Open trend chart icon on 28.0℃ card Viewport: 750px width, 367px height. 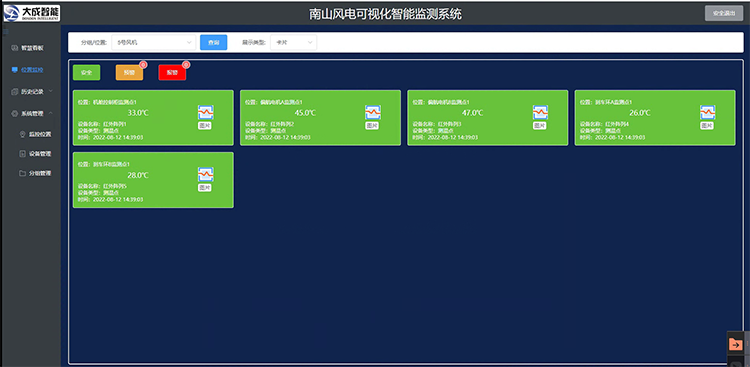206,175
